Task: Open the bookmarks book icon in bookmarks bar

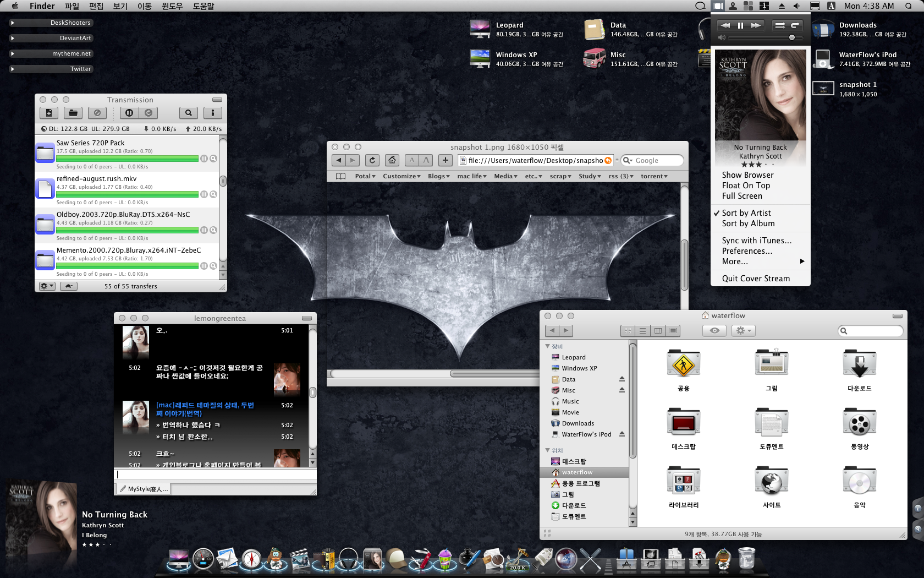Action: tap(341, 176)
